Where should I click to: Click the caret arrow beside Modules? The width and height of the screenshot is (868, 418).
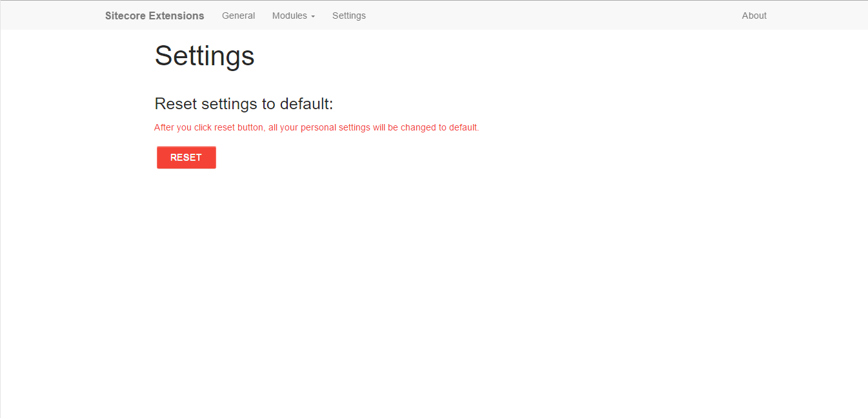(313, 17)
